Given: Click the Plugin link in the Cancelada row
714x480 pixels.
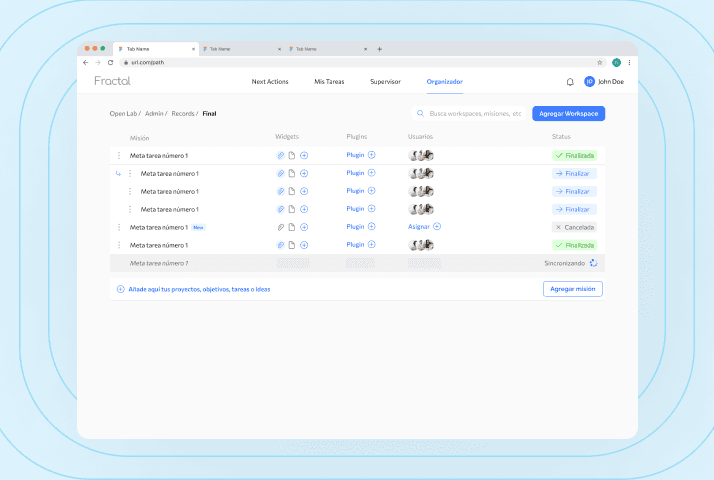Looking at the screenshot, I should click(355, 226).
